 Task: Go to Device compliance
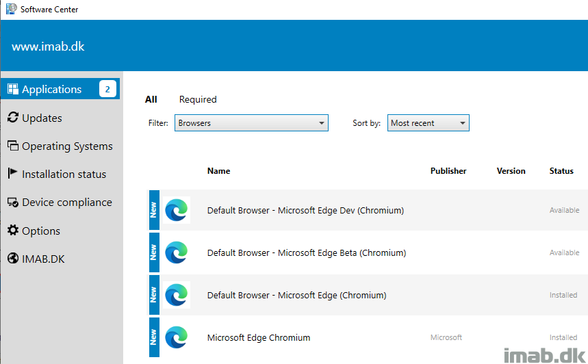point(67,202)
